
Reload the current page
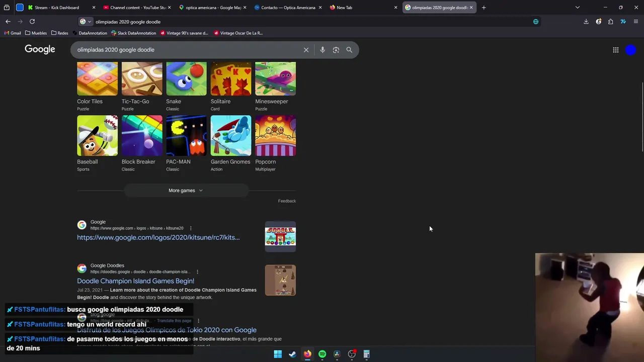[32, 22]
